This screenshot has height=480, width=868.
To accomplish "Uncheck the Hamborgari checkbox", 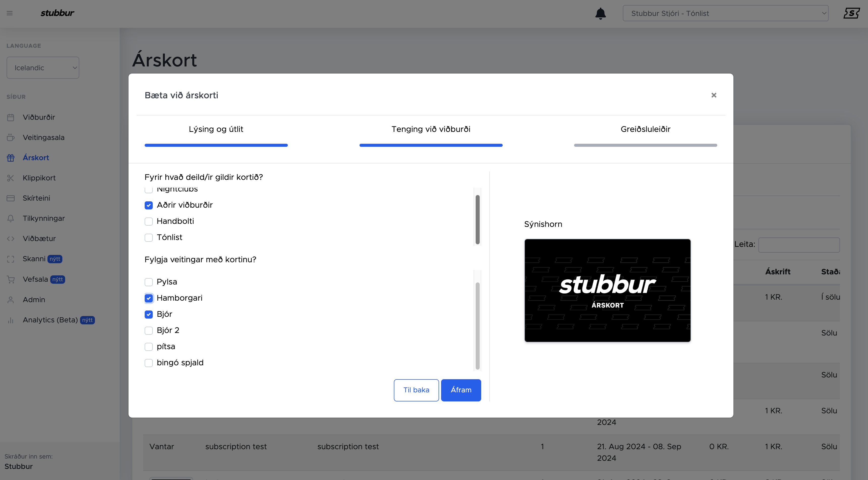I will pyautogui.click(x=149, y=298).
